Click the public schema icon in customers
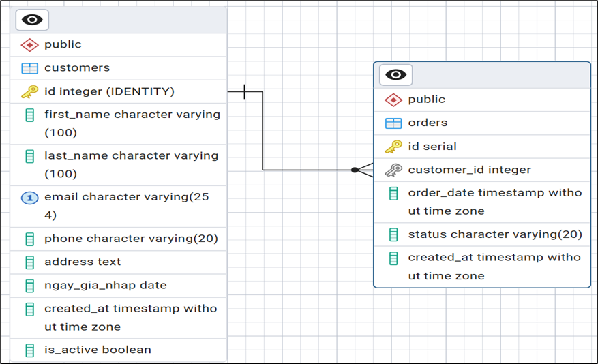Viewport: 598px width, 364px height. coord(29,45)
